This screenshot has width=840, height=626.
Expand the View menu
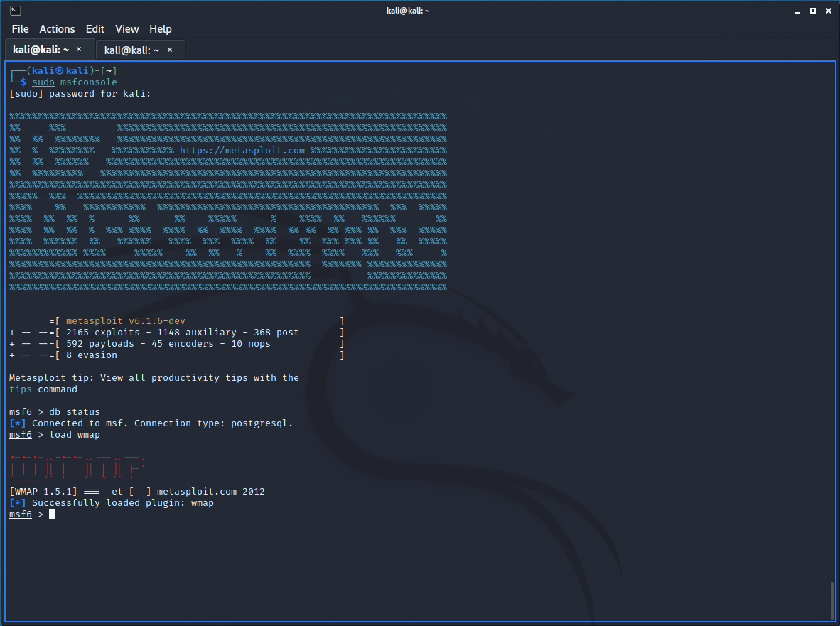pyautogui.click(x=127, y=29)
